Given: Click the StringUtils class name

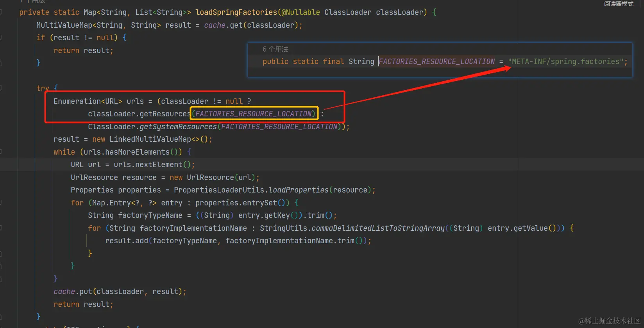Looking at the screenshot, I should click(283, 228).
